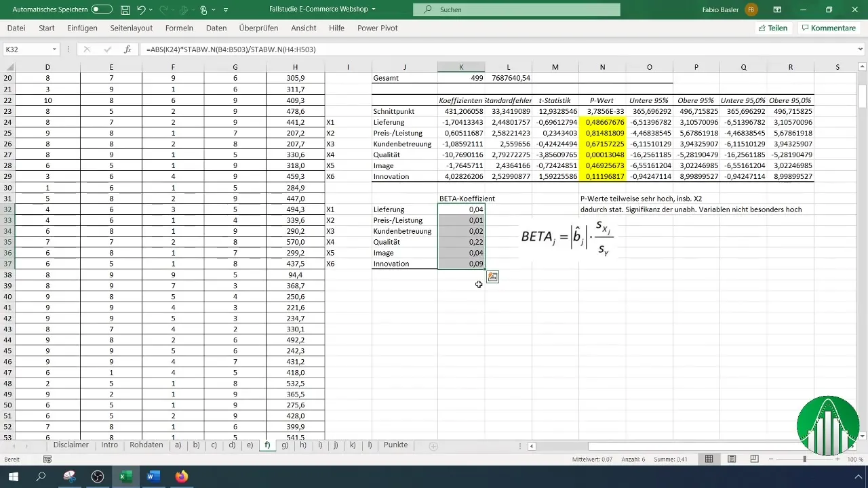Open the Überprüfen ribbon tab
Image resolution: width=868 pixels, height=488 pixels.
(x=258, y=28)
